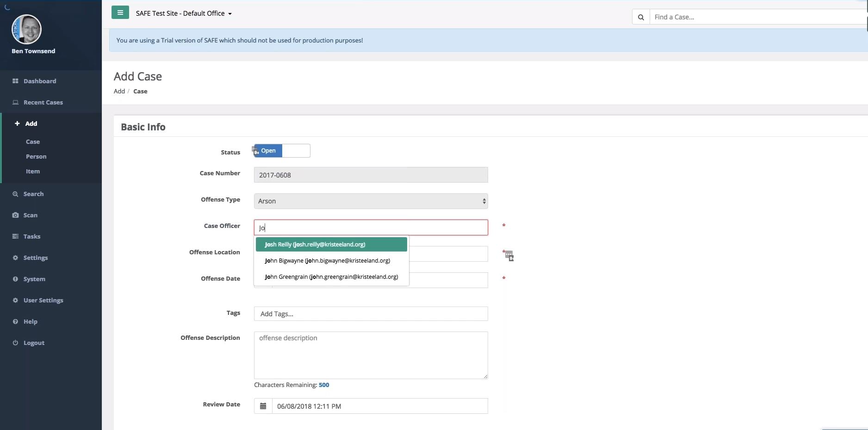
Task: Pick John Greengrain from the suggestion list
Action: (331, 276)
